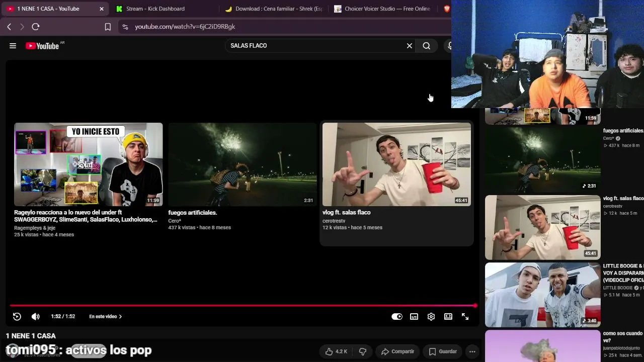The height and width of the screenshot is (362, 644).
Task: Visit cerotrestv channel from endscreen card
Action: point(334,221)
